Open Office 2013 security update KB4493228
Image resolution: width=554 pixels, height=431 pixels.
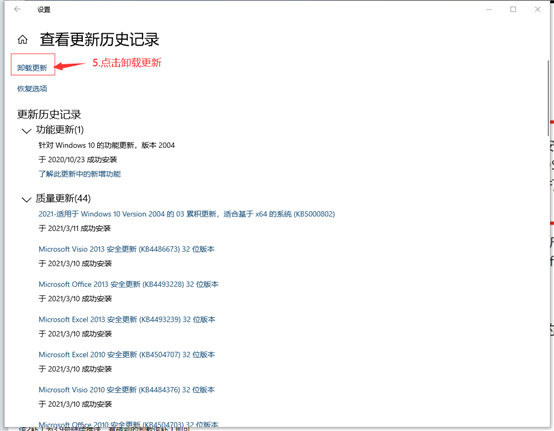tap(128, 284)
